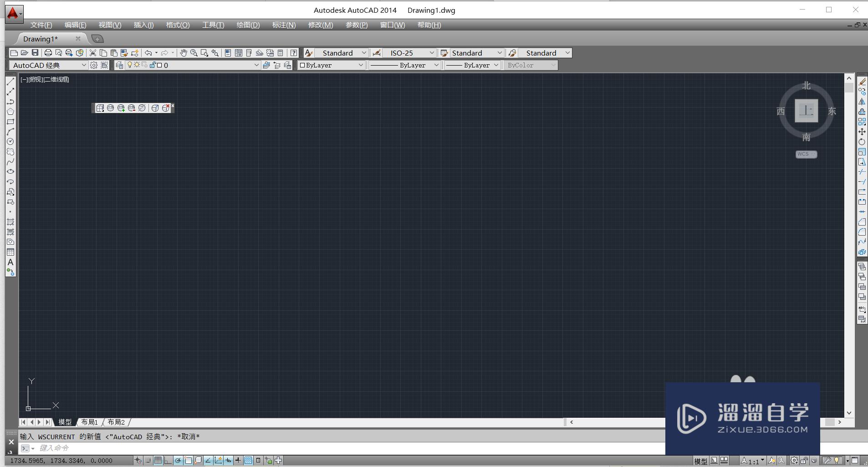Click the new drawing tab plus button
This screenshot has height=467, width=868.
pyautogui.click(x=97, y=39)
